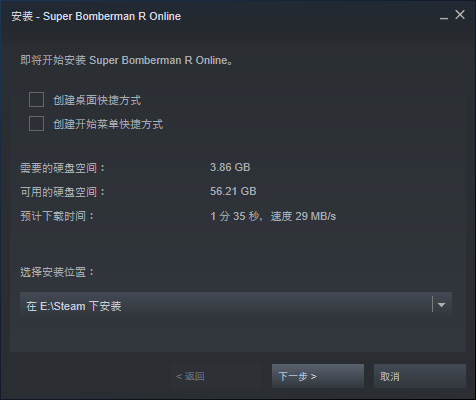Image resolution: width=476 pixels, height=400 pixels.
Task: Click the 即将开始安装 intro sentence
Action: click(127, 60)
